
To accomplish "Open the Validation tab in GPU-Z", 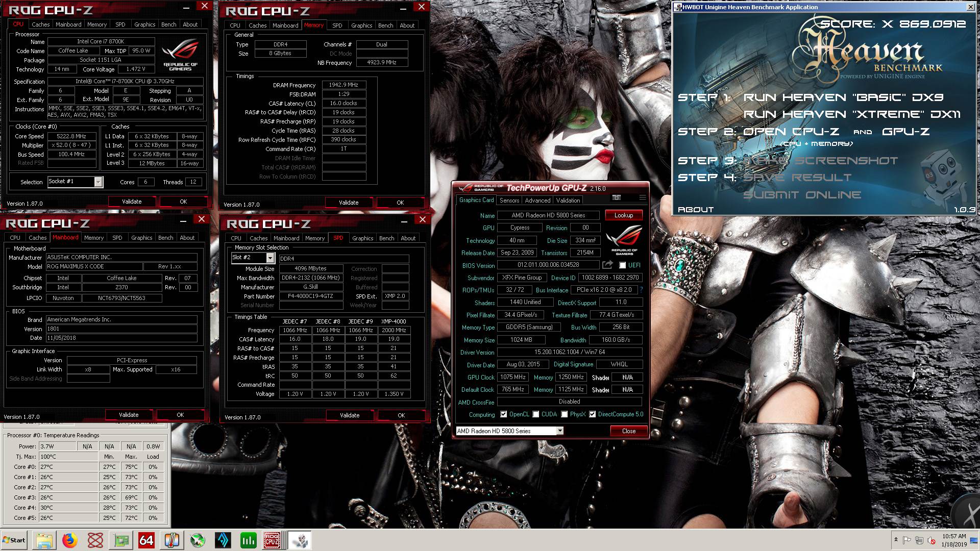I will [568, 201].
